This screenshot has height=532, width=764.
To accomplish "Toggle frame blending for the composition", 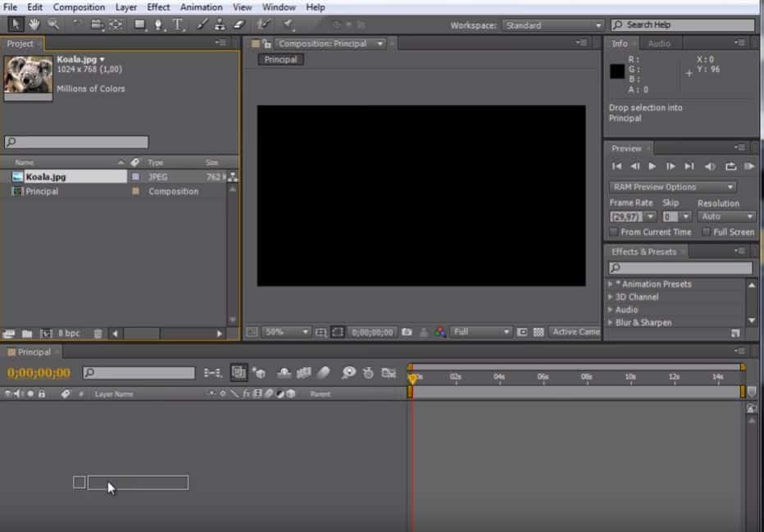I will (x=303, y=373).
